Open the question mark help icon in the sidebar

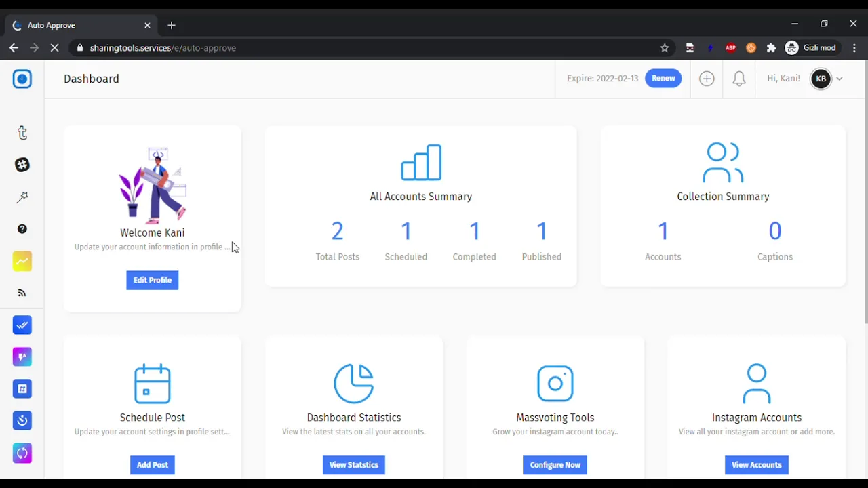tap(22, 229)
